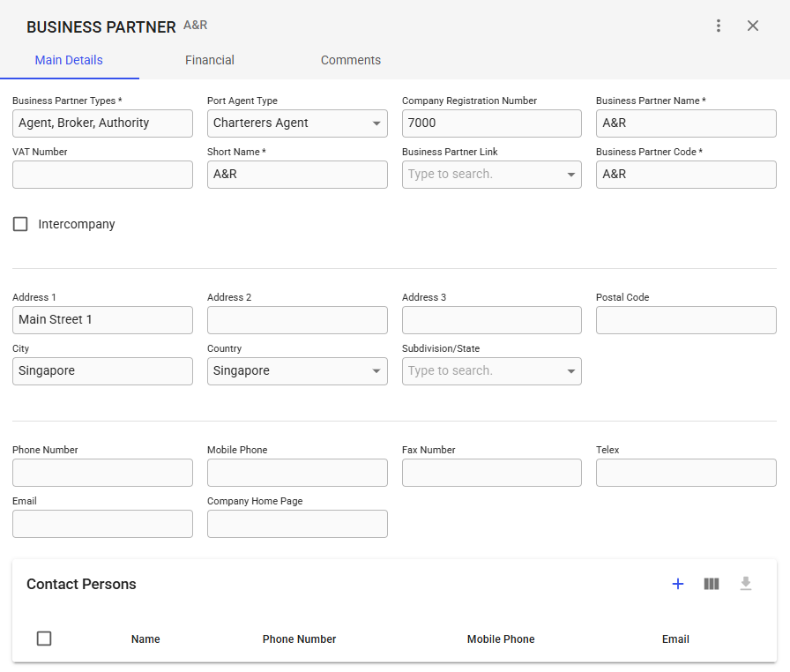Expand the Port Agent Type dropdown

pos(376,123)
